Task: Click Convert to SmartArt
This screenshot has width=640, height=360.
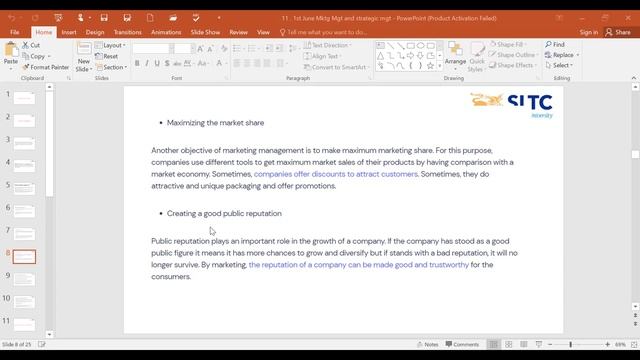Action: coord(337,67)
